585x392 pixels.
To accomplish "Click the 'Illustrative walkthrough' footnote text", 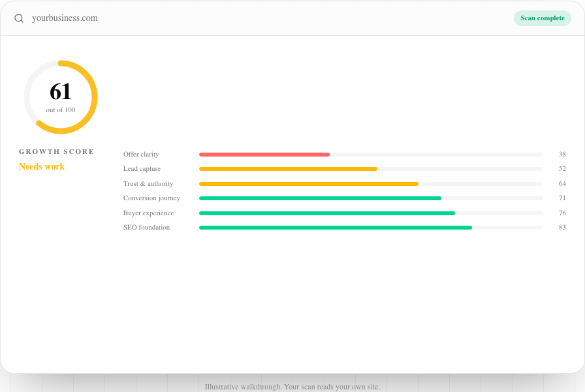I will (x=292, y=387).
